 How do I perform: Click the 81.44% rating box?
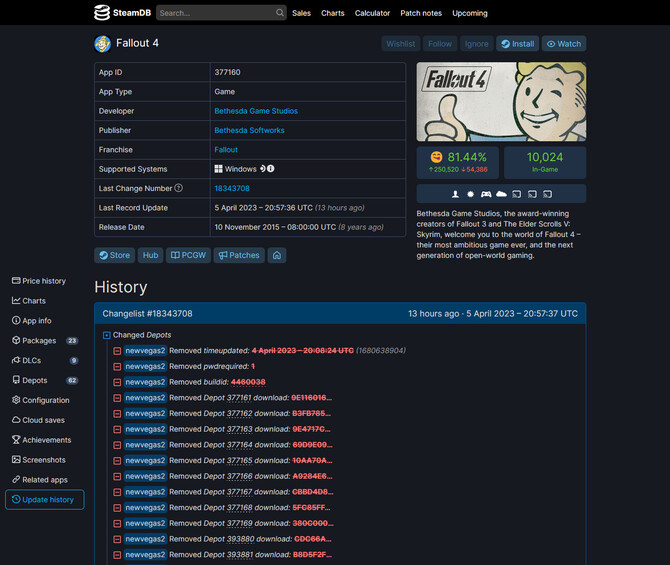458,162
